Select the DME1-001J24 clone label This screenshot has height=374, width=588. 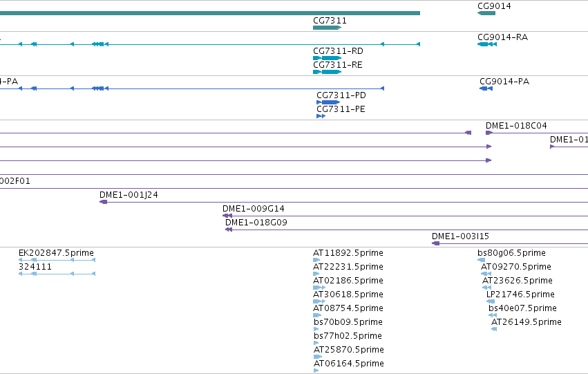pyautogui.click(x=129, y=195)
